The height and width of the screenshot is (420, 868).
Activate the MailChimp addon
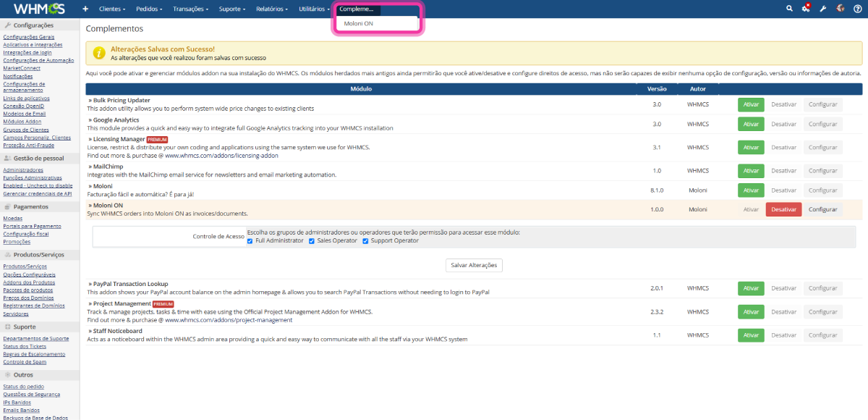pos(751,170)
